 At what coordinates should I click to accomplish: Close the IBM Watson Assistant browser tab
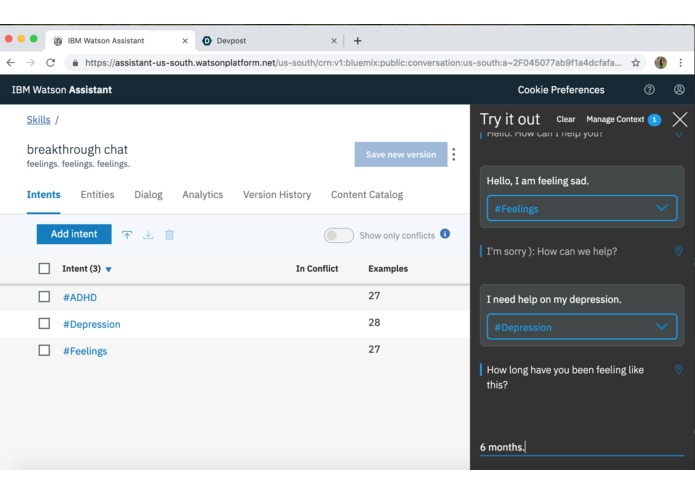[185, 41]
